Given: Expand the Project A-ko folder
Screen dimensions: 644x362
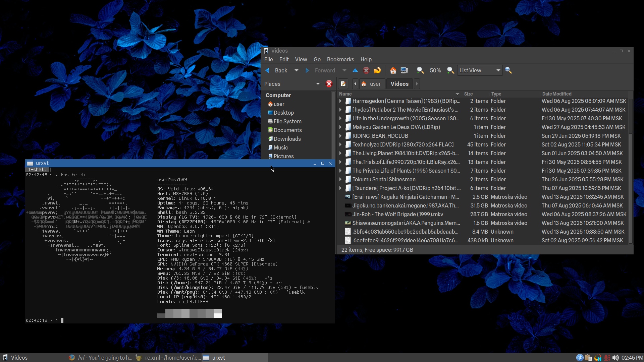Looking at the screenshot, I should (340, 188).
